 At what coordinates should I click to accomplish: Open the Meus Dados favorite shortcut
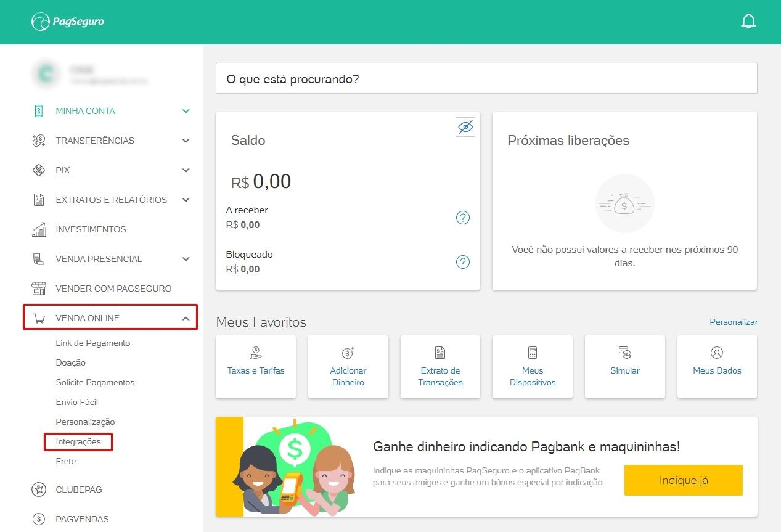[717, 366]
